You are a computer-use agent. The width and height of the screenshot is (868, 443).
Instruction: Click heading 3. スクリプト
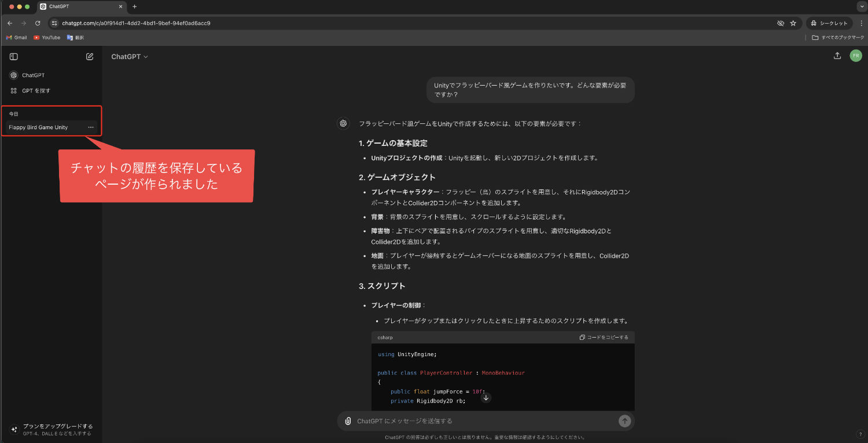(382, 286)
